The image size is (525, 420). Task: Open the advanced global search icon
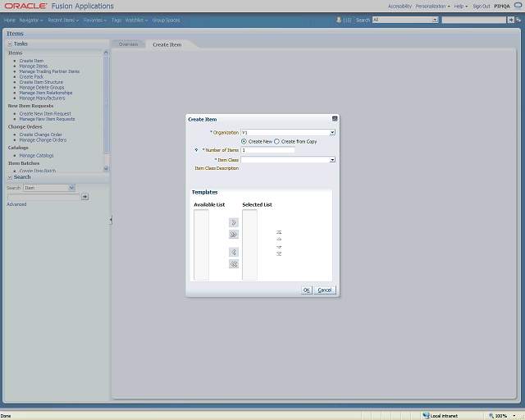(518, 20)
